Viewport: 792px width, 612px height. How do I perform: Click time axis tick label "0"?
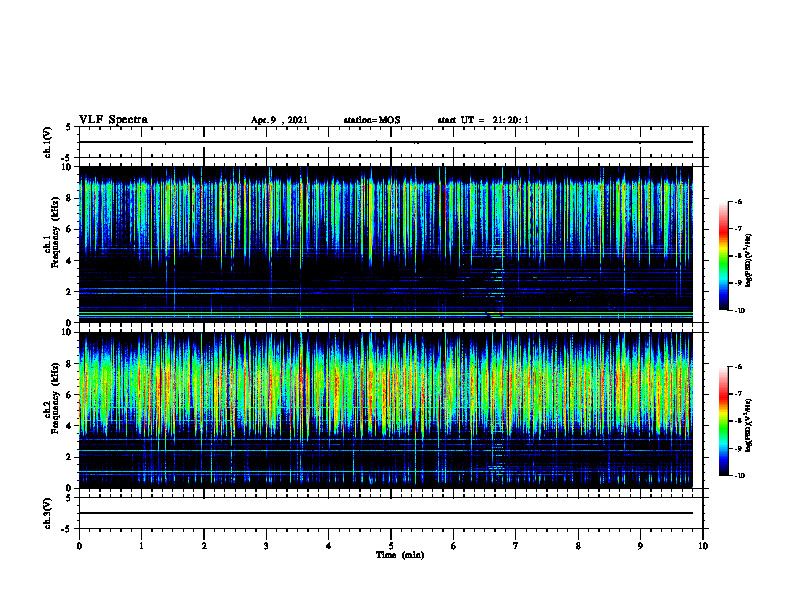point(79,546)
